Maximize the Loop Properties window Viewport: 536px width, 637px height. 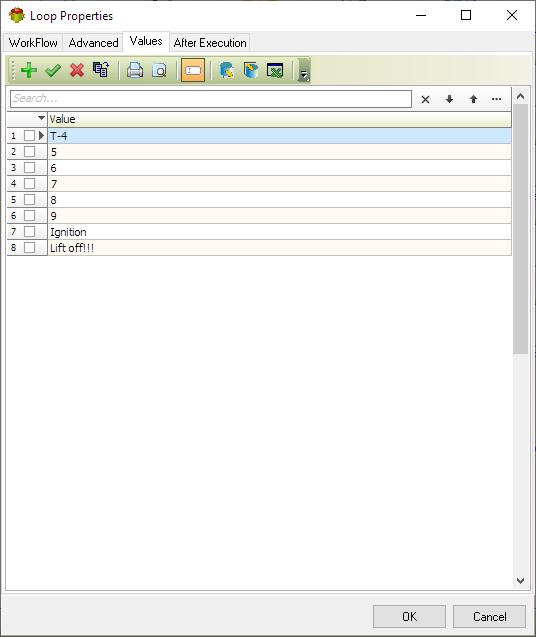tap(466, 15)
